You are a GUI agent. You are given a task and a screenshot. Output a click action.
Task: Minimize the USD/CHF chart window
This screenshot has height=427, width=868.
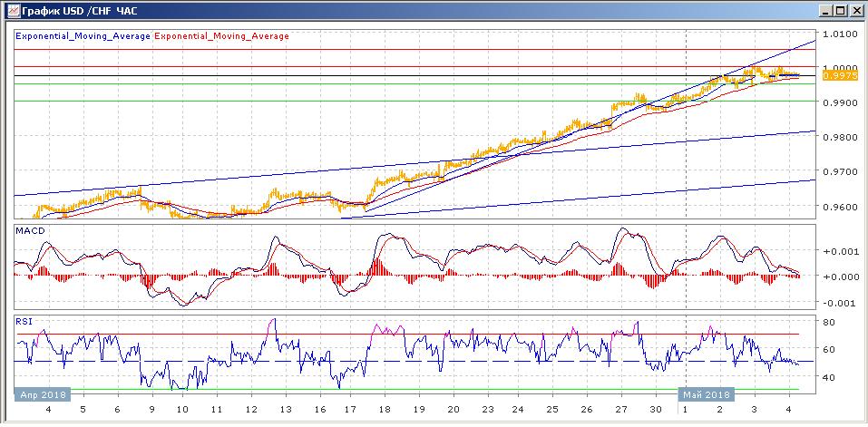[x=826, y=10]
